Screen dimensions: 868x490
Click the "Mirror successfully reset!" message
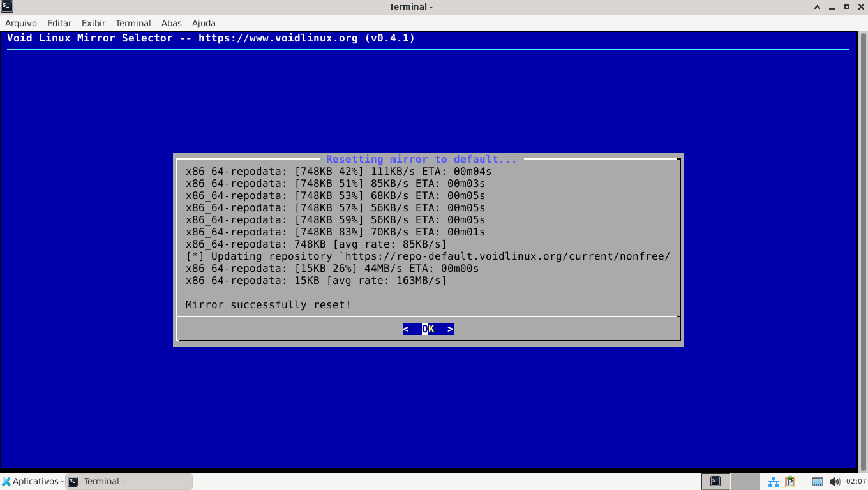(x=269, y=305)
